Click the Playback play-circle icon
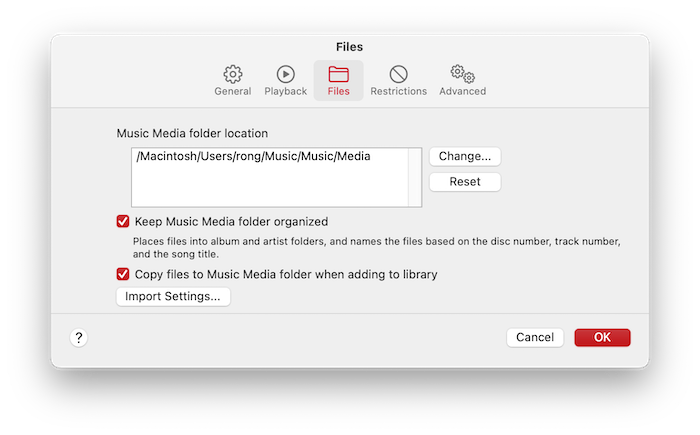The width and height of the screenshot is (700, 435). pos(285,74)
